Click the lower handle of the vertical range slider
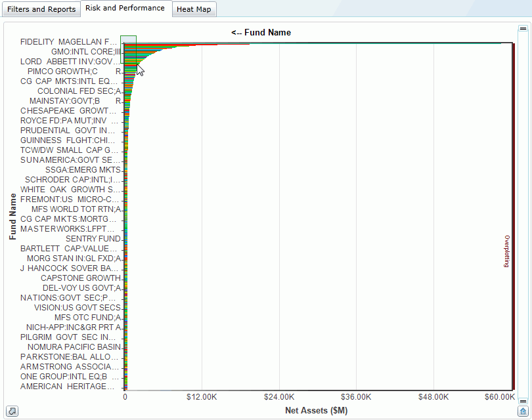The image size is (532, 420). (523, 402)
